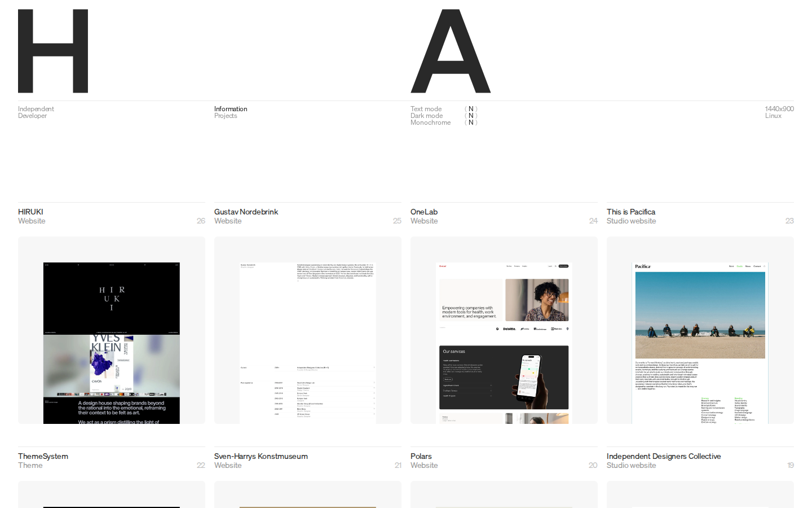Toggle Dark mode option
Image resolution: width=812 pixels, height=508 pixels.
pyautogui.click(x=444, y=116)
